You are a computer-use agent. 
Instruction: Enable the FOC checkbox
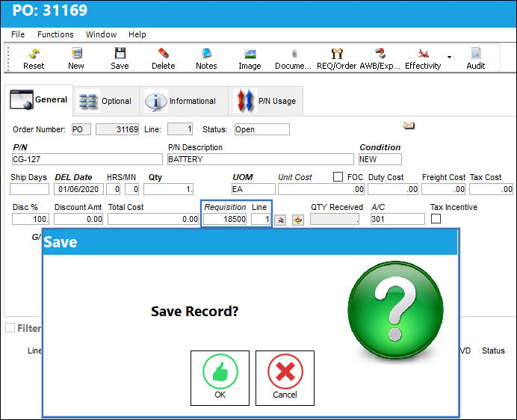tap(338, 177)
